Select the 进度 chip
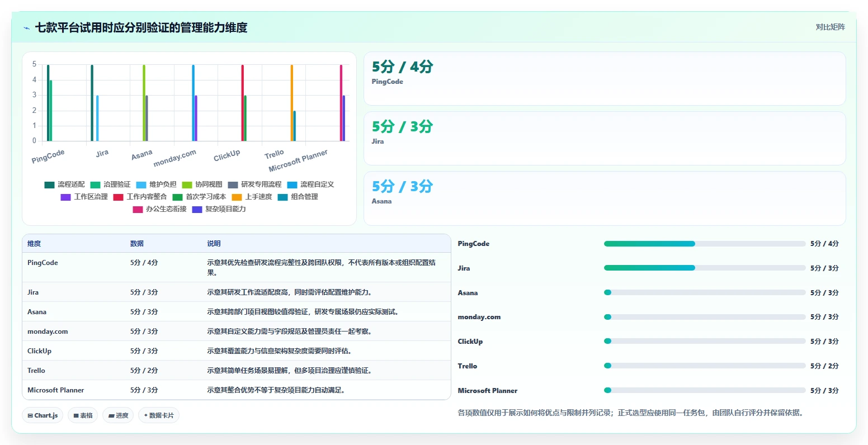Viewport: 868px width, 445px height. (118, 415)
